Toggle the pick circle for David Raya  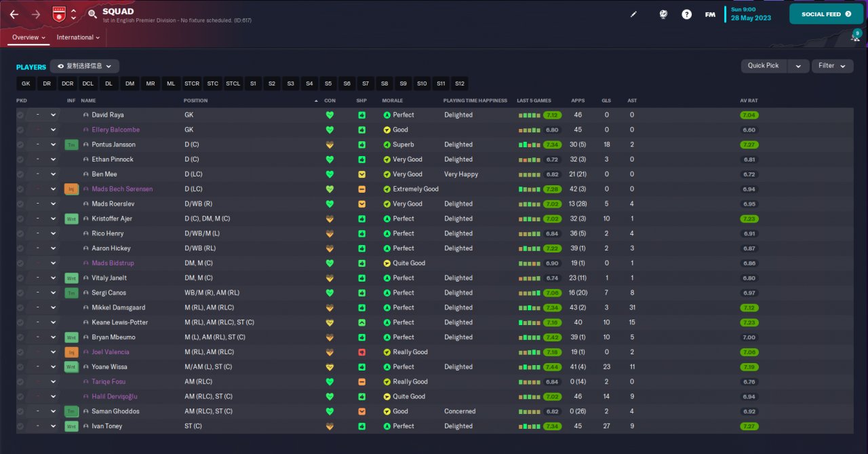[20, 115]
